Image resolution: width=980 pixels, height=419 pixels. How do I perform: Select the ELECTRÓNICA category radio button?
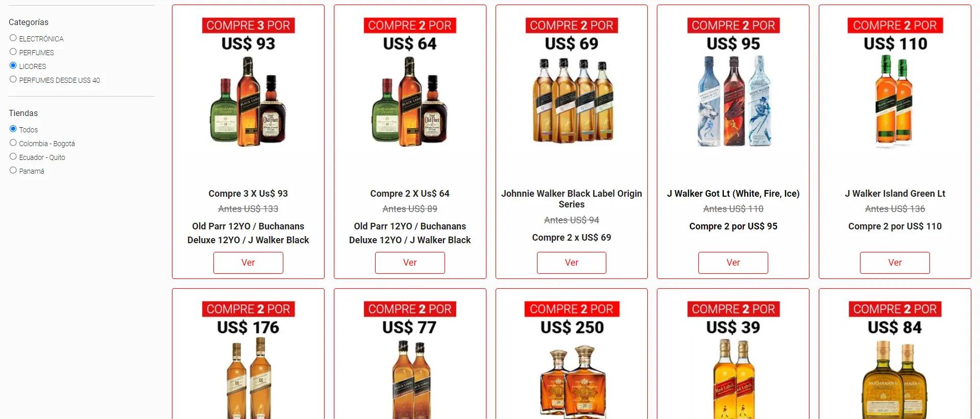(13, 38)
